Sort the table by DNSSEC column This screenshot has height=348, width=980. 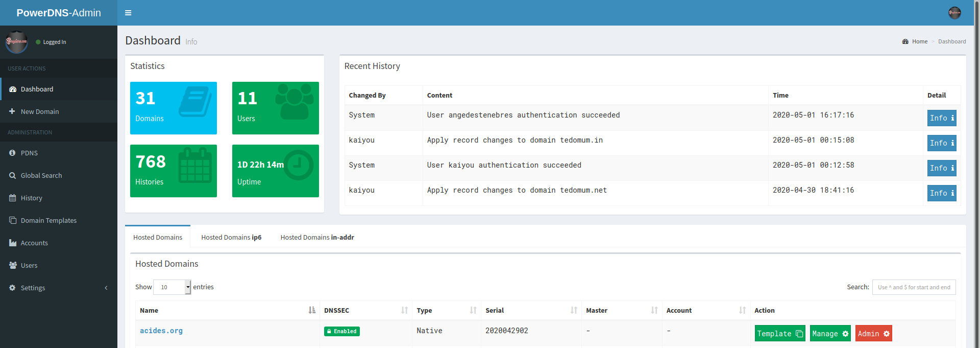365,310
